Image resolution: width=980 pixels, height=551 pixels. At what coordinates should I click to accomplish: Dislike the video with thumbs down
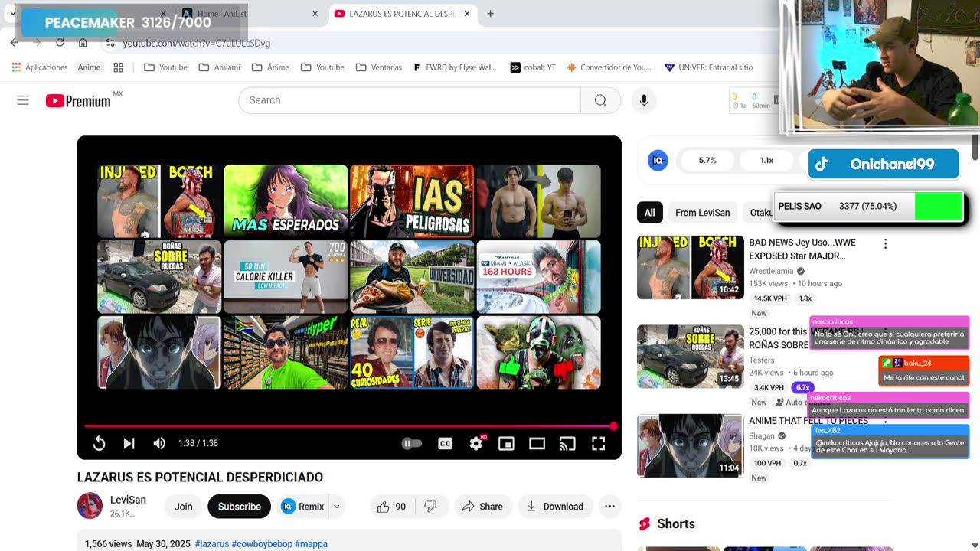430,507
